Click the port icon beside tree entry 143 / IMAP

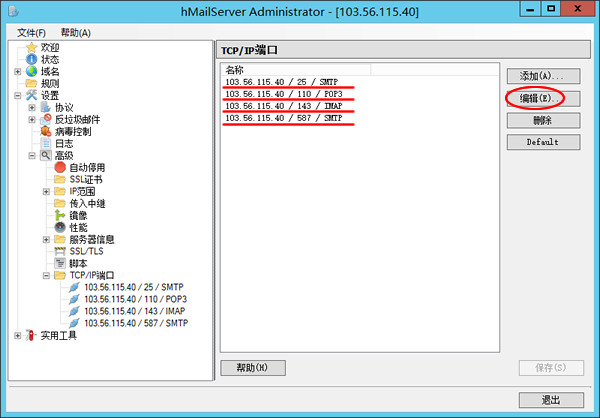click(74, 311)
